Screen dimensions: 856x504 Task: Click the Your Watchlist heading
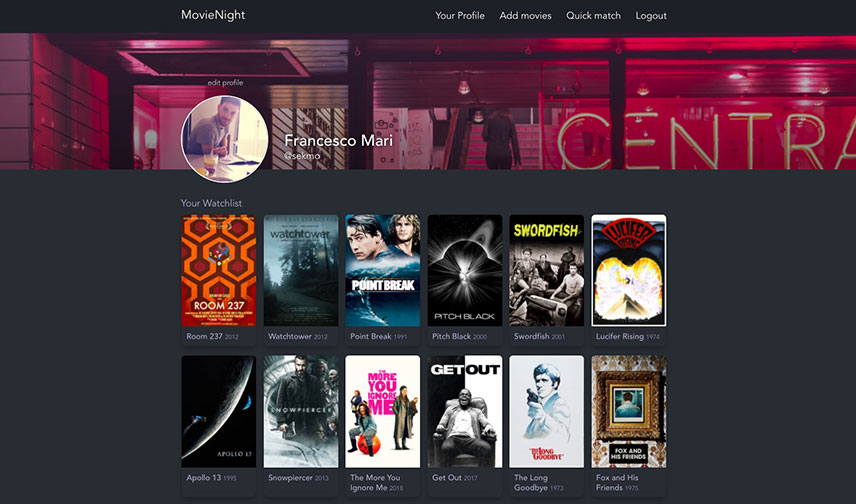coord(211,203)
